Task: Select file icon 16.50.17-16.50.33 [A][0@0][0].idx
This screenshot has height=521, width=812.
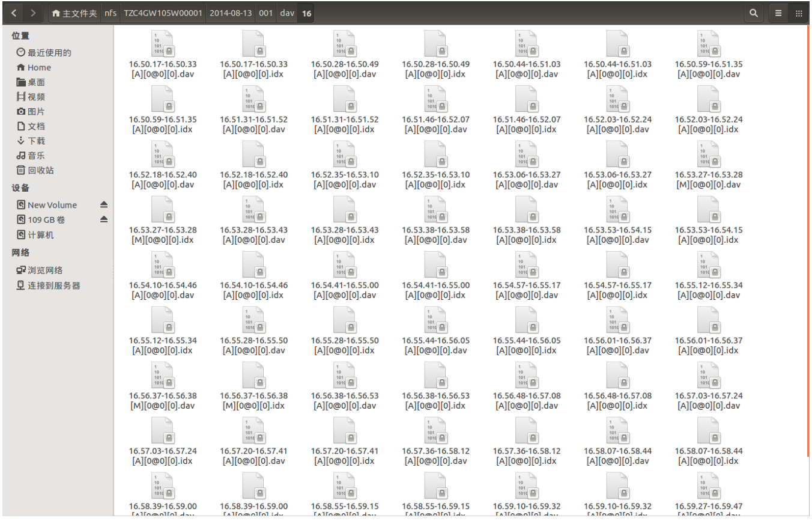Action: point(253,44)
